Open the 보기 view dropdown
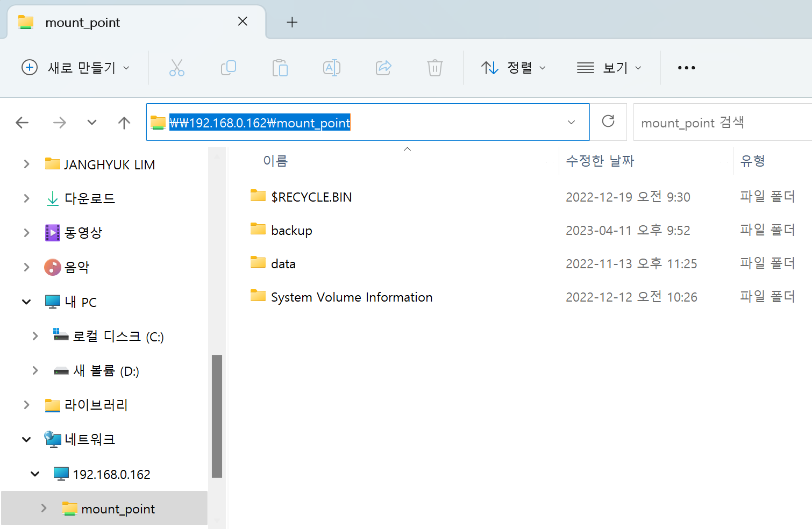 pyautogui.click(x=609, y=68)
